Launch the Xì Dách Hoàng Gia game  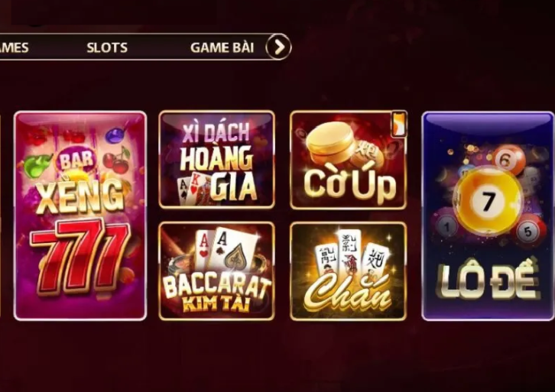(x=216, y=160)
